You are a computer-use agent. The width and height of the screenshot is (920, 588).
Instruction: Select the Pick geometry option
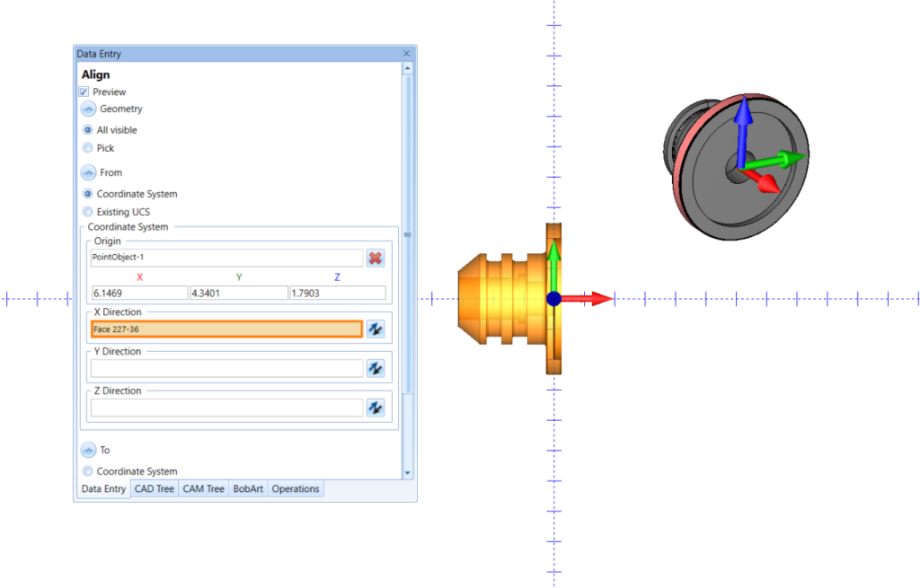coord(86,147)
